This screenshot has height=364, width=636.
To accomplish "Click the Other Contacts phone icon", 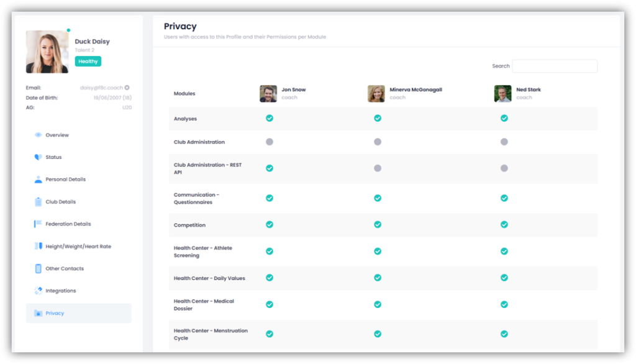I will (x=39, y=268).
